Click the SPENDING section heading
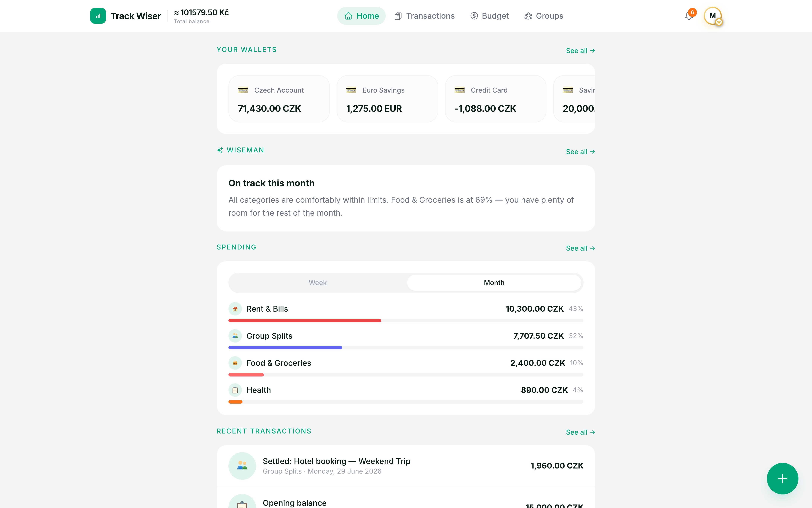This screenshot has width=812, height=508. (x=237, y=247)
